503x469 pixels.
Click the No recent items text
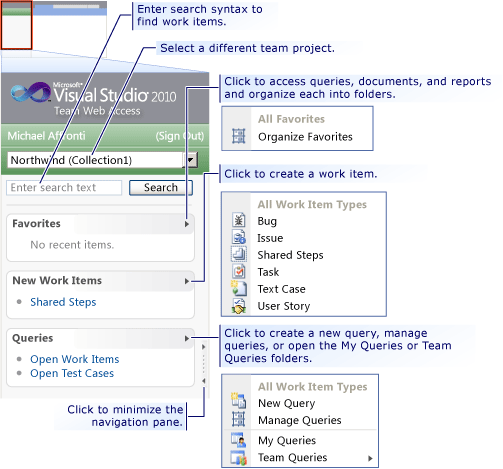[72, 245]
